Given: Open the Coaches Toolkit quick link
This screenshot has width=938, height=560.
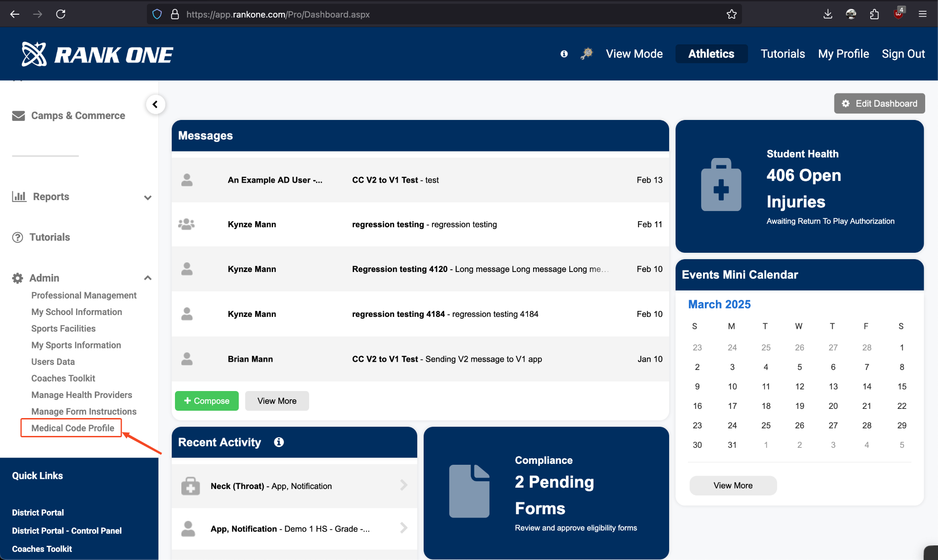Looking at the screenshot, I should point(42,549).
